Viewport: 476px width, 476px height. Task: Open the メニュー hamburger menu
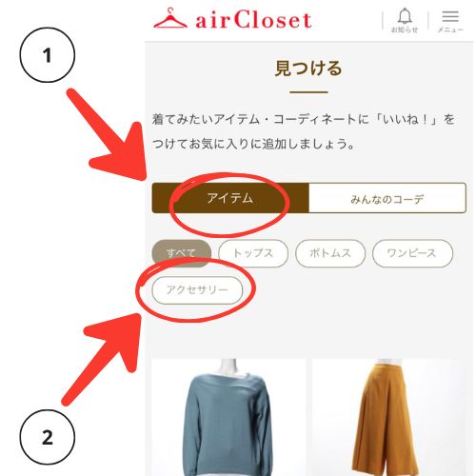tap(450, 21)
